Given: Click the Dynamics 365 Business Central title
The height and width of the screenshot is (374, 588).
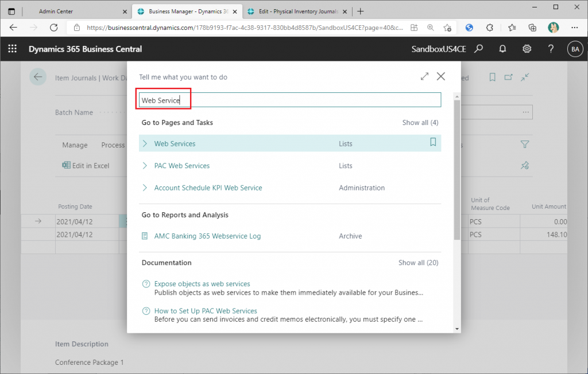Looking at the screenshot, I should tap(85, 49).
